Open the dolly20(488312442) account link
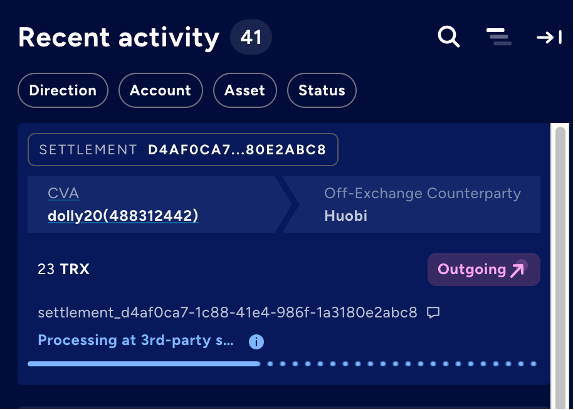This screenshot has width=575, height=410. pos(123,216)
